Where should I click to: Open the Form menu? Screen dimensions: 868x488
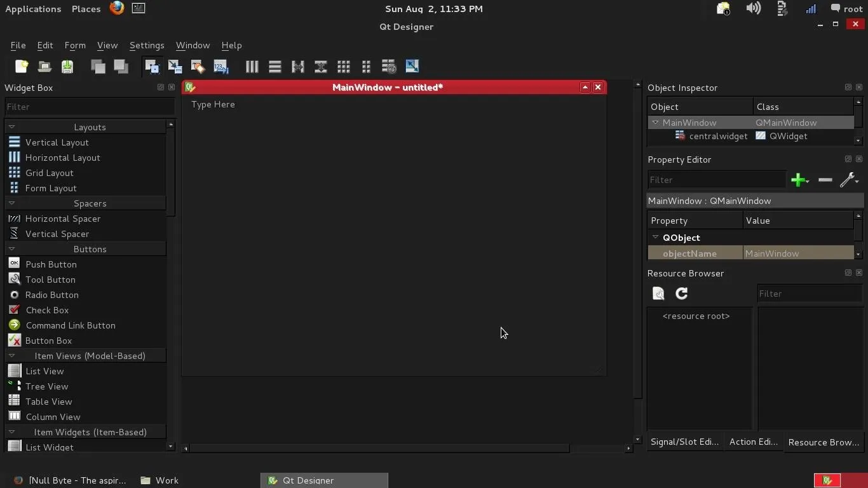coord(75,45)
